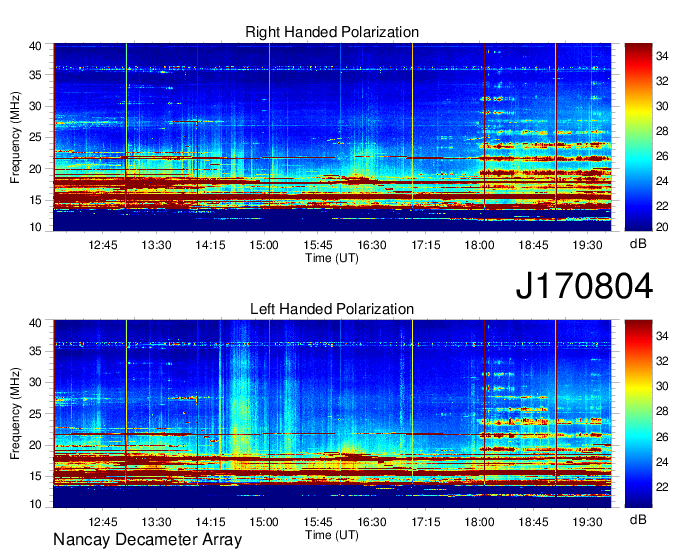Screen dimensions: 680x552
Task: Click the 15 MHz tick on Right Handed plot
Action: point(36,200)
